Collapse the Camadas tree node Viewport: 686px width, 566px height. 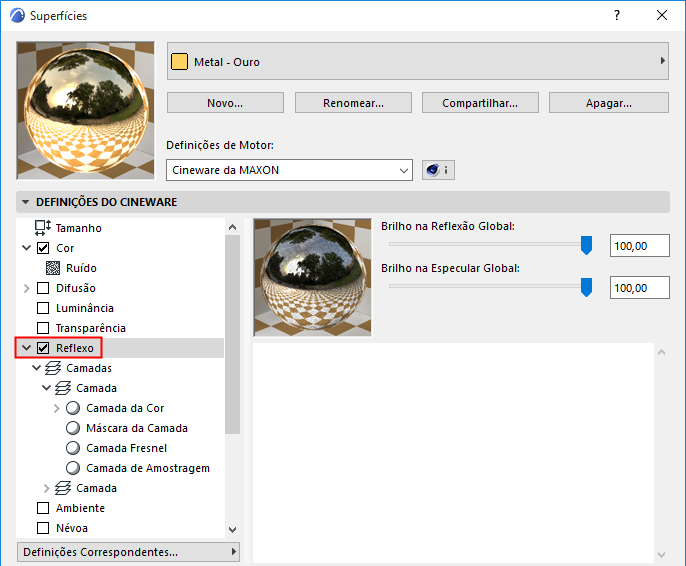(37, 368)
